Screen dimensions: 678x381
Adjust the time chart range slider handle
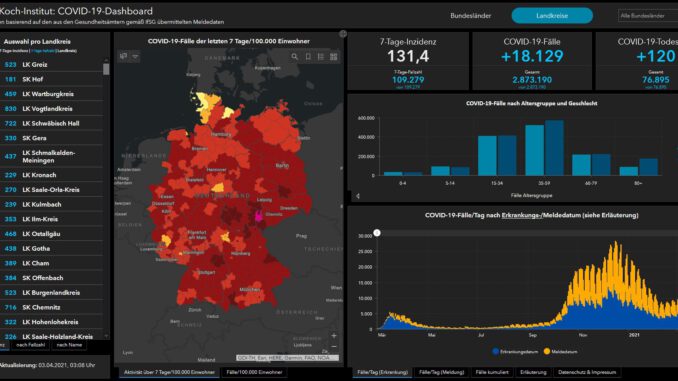(x=377, y=233)
